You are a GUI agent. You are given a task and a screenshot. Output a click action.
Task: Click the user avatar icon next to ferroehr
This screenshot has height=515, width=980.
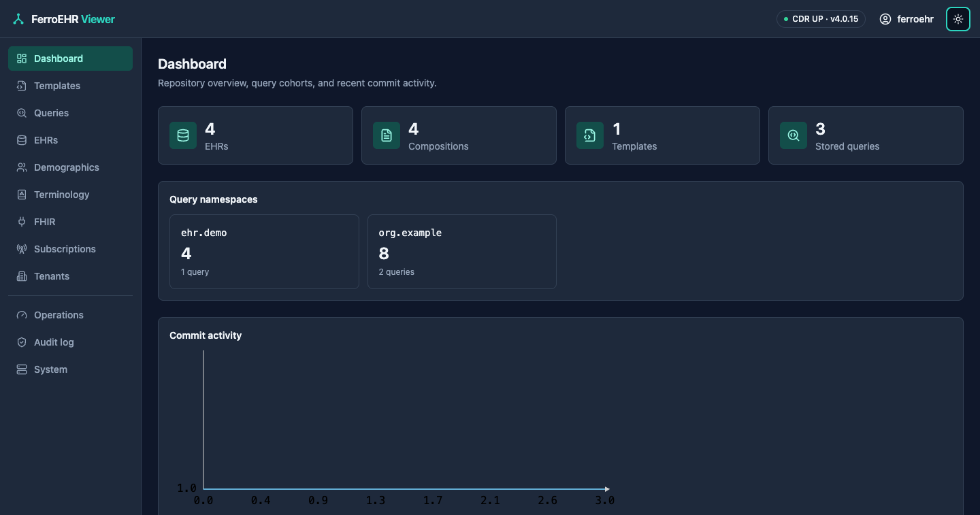[885, 19]
